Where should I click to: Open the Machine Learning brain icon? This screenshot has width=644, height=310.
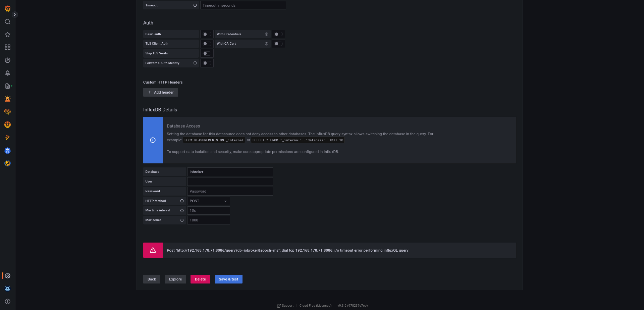pos(7,112)
